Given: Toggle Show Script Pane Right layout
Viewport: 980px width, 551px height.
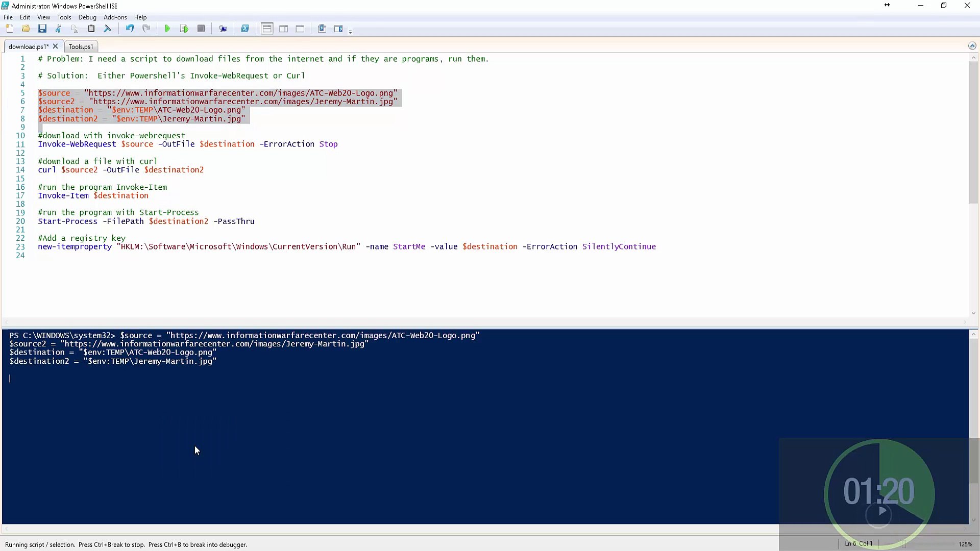Looking at the screenshot, I should coord(284,29).
